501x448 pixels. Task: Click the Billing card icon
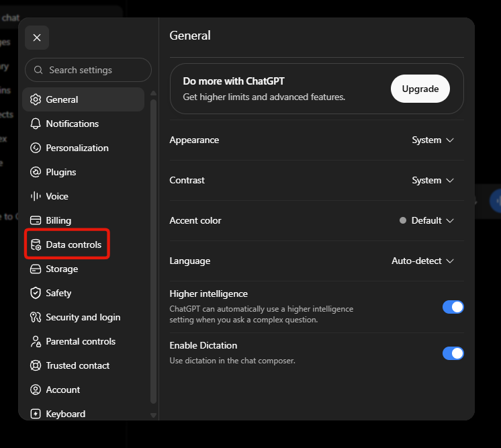pyautogui.click(x=36, y=220)
